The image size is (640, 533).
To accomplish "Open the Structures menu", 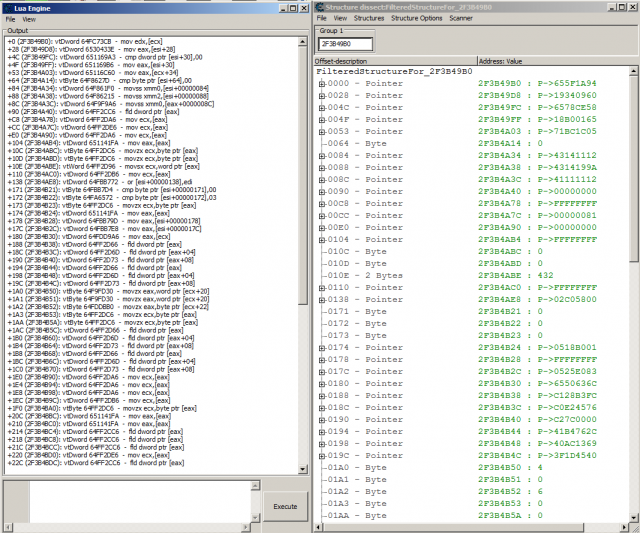I will [368, 18].
